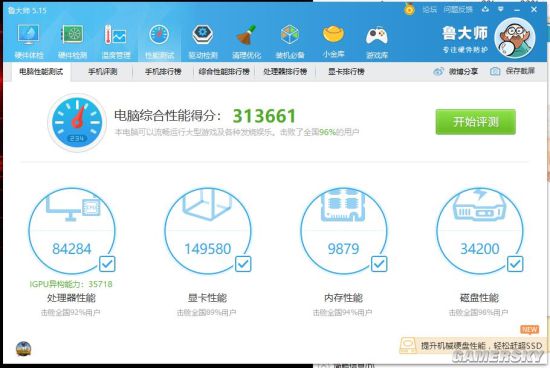Click the processor score 84284

point(72,249)
